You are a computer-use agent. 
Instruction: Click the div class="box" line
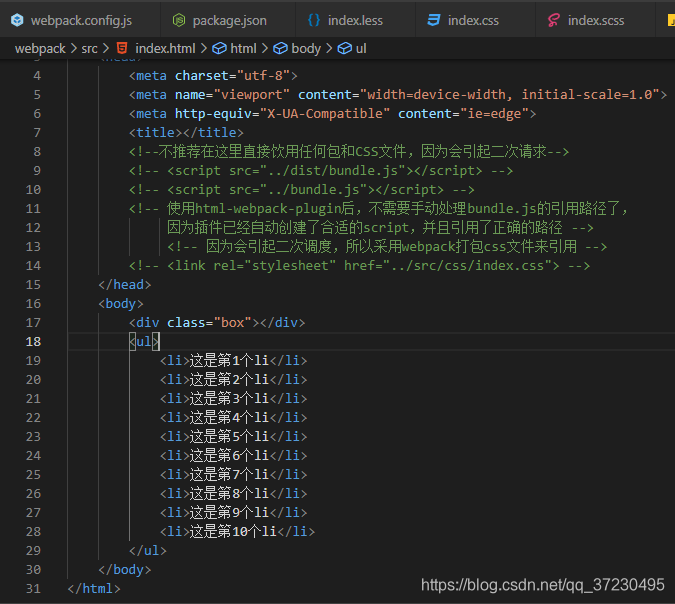coord(217,322)
